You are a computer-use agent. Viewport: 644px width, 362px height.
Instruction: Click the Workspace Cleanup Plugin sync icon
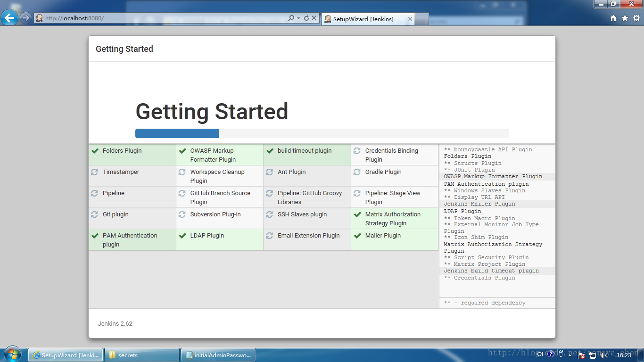coord(182,172)
